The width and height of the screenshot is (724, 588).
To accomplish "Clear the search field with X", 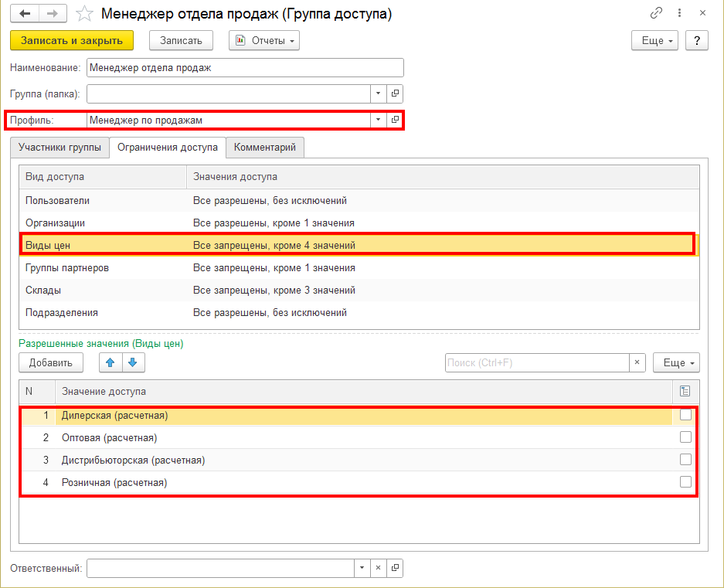I will (x=637, y=362).
